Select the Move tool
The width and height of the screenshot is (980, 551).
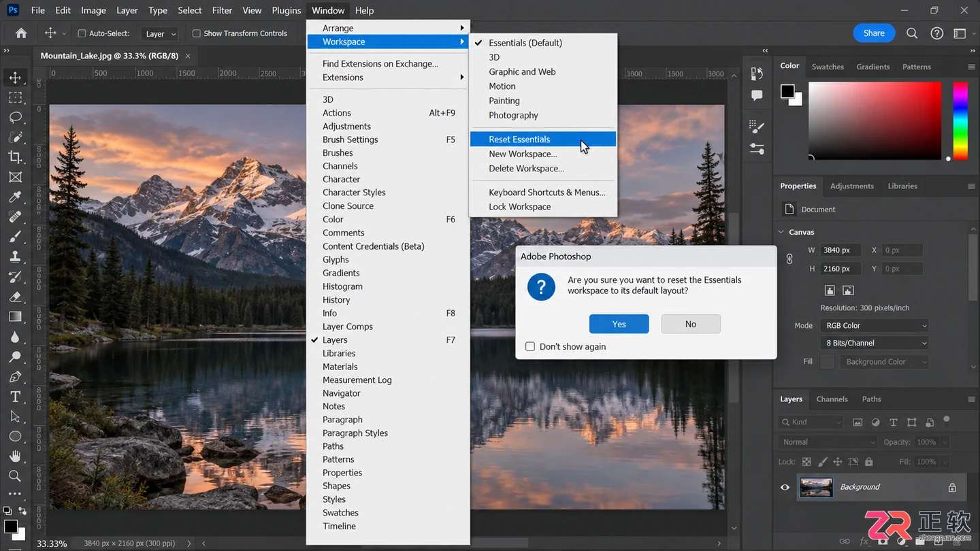(x=15, y=78)
